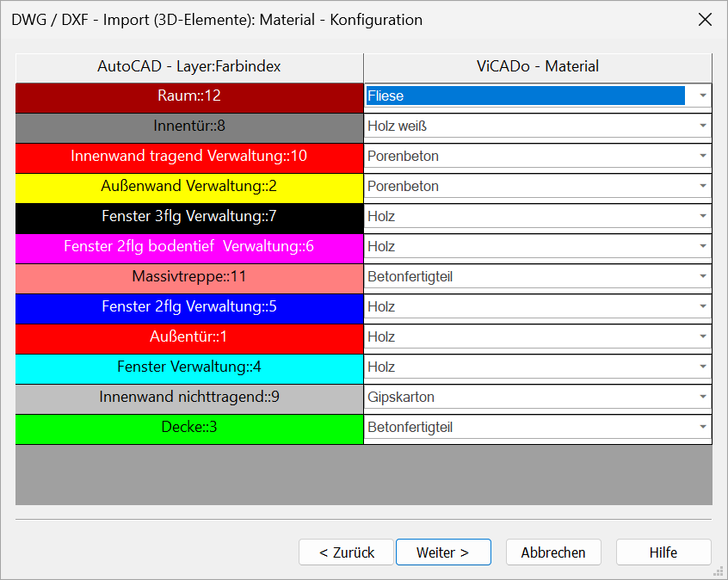This screenshot has height=580, width=728.
Task: Expand the material combo for Außenwand Verwaltung::2
Action: pyautogui.click(x=702, y=186)
